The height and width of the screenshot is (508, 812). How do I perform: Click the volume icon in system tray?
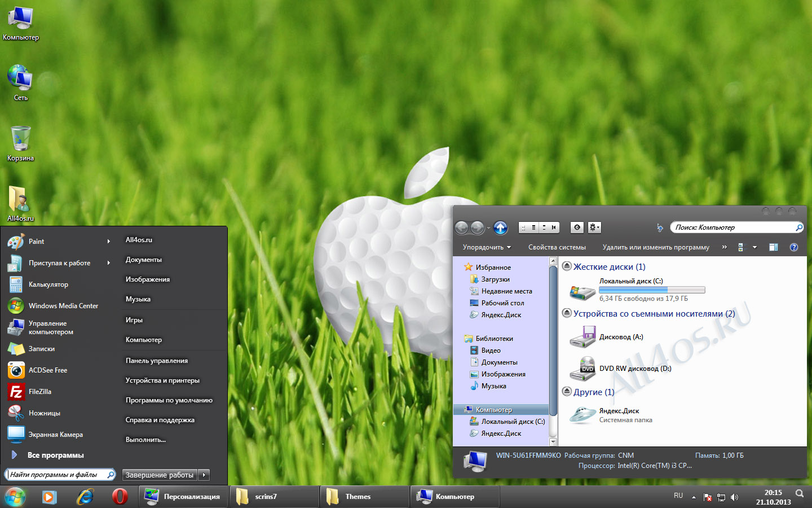click(734, 497)
